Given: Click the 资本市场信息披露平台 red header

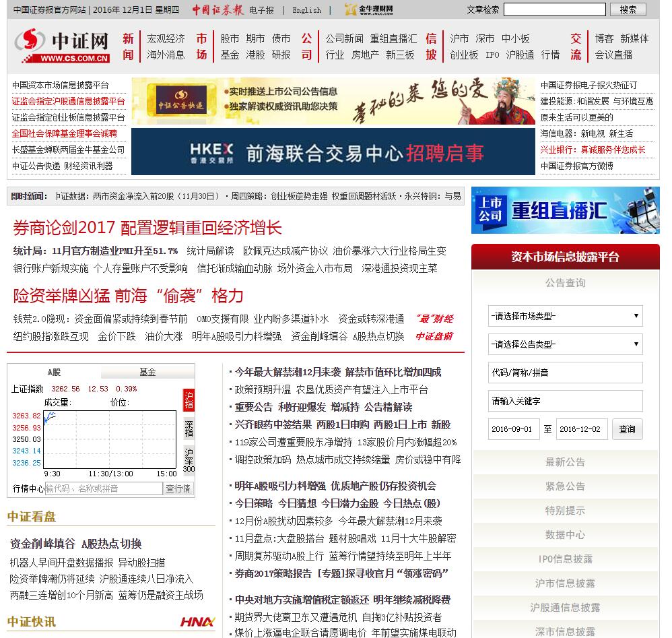Looking at the screenshot, I should [566, 257].
